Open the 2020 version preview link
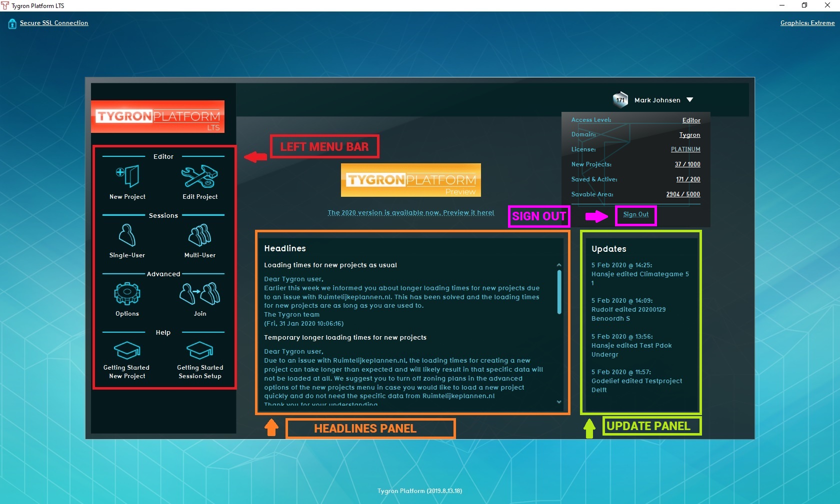This screenshot has height=504, width=840. click(410, 213)
